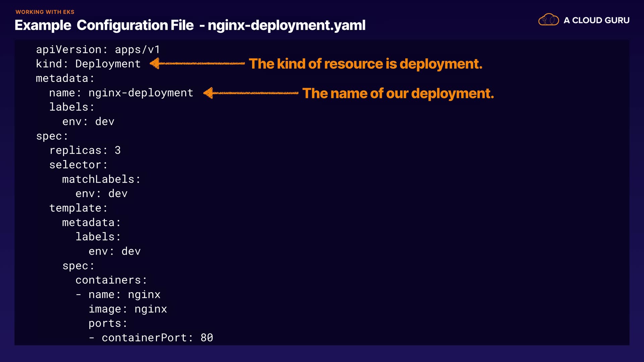
Task: Click the 'containers:' line
Action: click(111, 280)
